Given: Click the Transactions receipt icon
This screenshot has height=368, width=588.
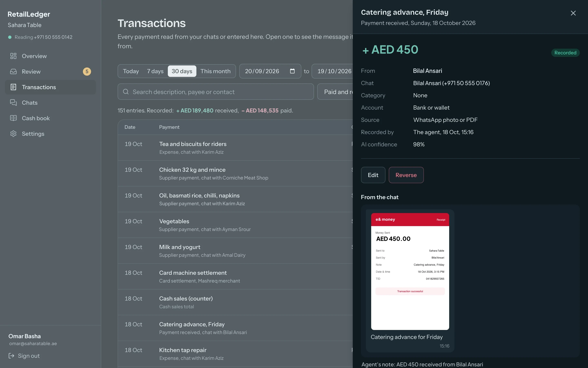Looking at the screenshot, I should tap(13, 87).
